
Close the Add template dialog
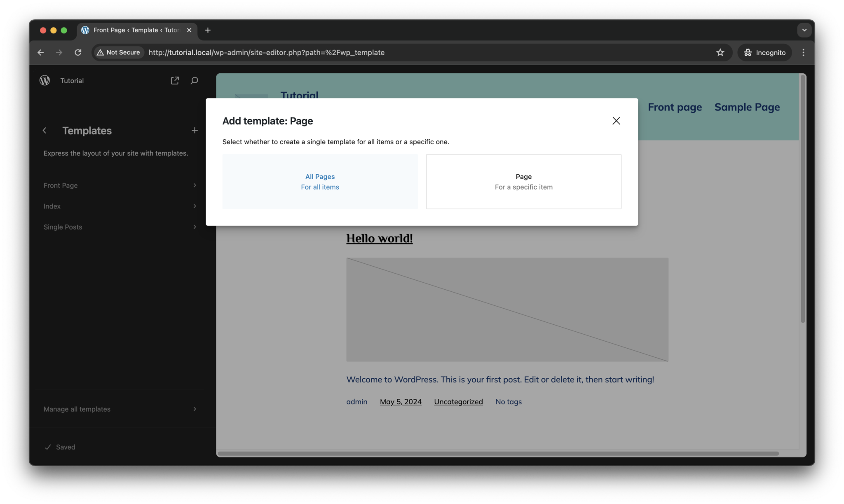616,121
